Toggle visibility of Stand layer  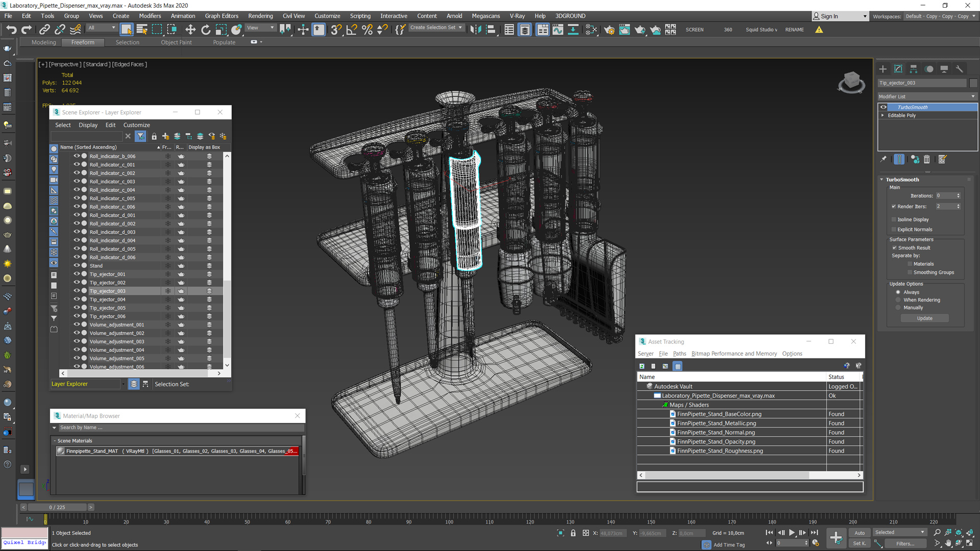[x=76, y=265]
